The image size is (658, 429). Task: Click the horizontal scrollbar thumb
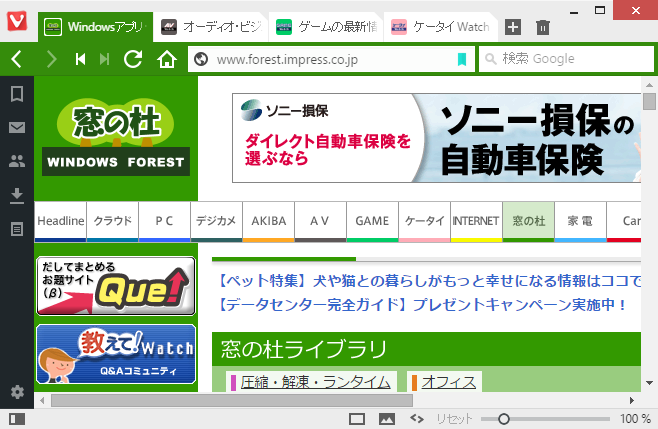tap(232, 400)
